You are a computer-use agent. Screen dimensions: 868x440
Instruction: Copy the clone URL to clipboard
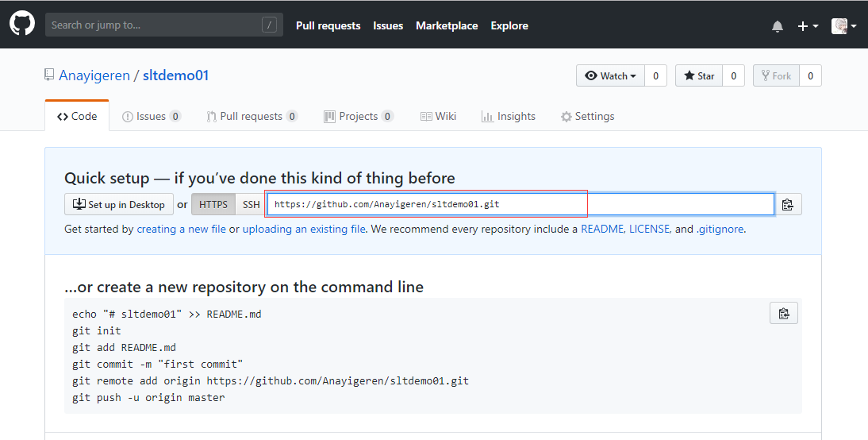pyautogui.click(x=788, y=204)
